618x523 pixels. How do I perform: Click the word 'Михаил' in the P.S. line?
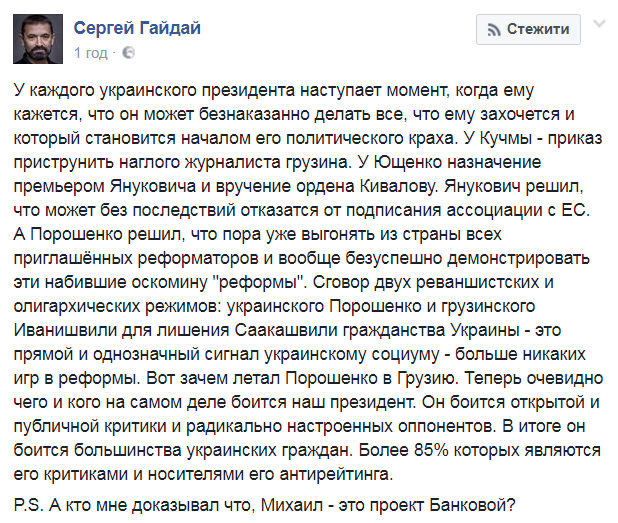pos(292,505)
